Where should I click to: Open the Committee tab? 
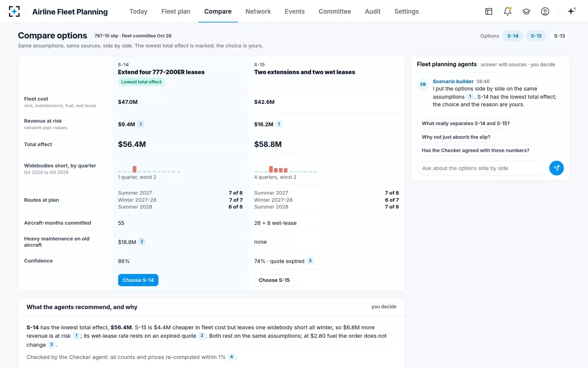coord(335,11)
